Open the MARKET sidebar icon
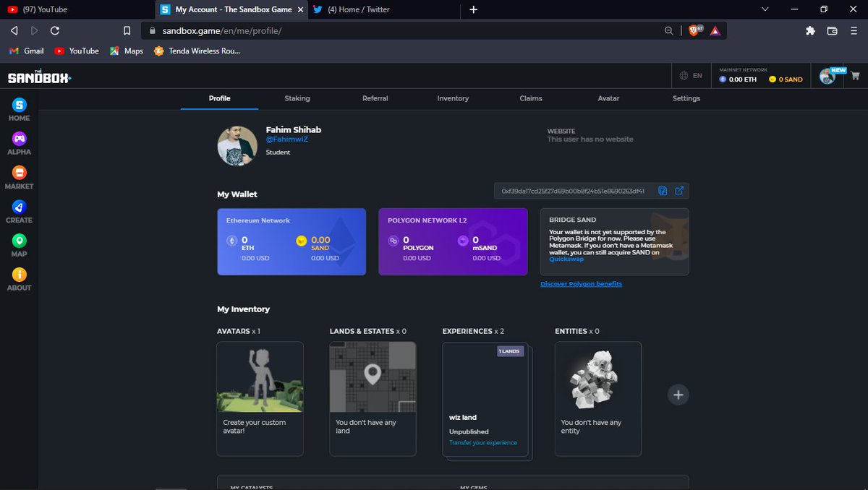This screenshot has width=868, height=490. click(19, 172)
